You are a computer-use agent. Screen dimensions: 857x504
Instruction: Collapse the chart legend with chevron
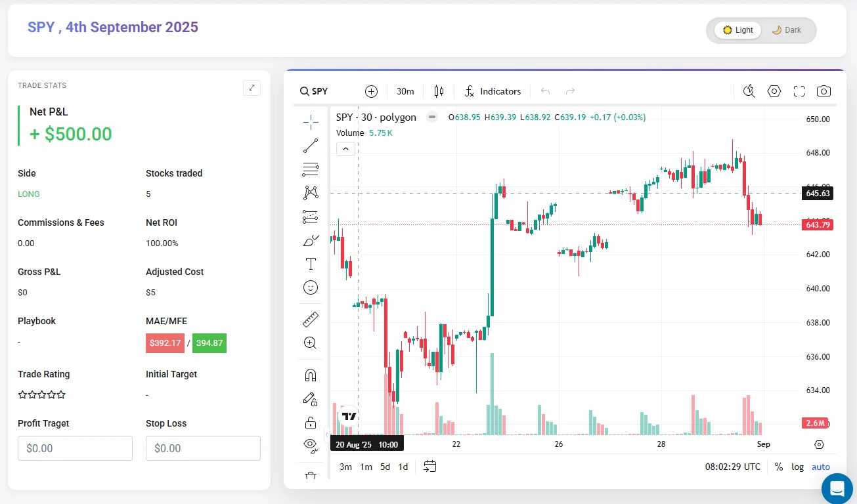coord(346,149)
